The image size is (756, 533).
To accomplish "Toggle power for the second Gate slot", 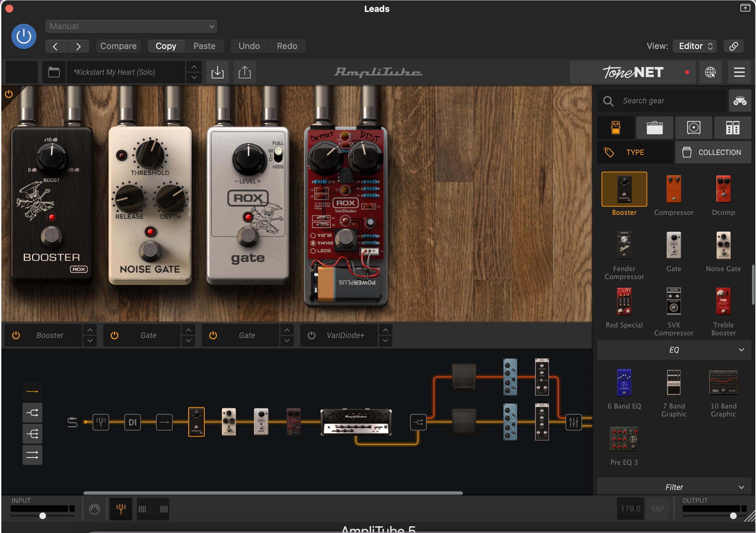I will (x=213, y=335).
